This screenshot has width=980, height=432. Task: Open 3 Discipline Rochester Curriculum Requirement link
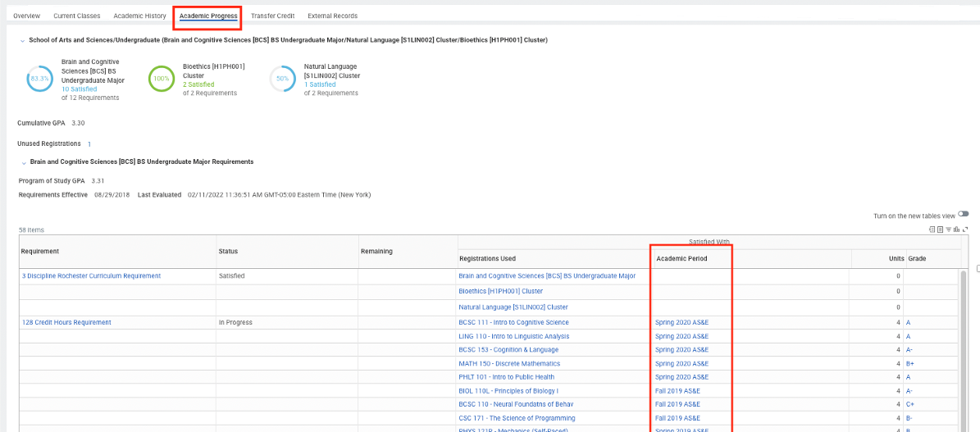(91, 275)
